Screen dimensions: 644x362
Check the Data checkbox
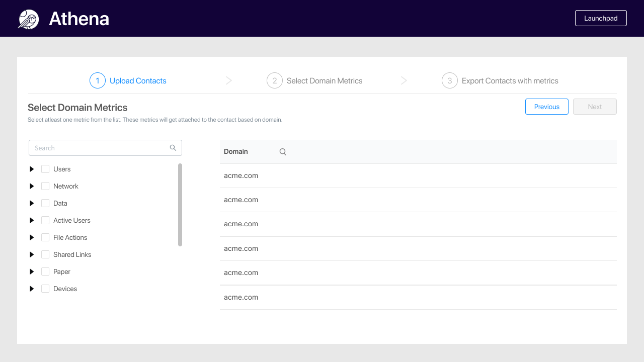45,203
